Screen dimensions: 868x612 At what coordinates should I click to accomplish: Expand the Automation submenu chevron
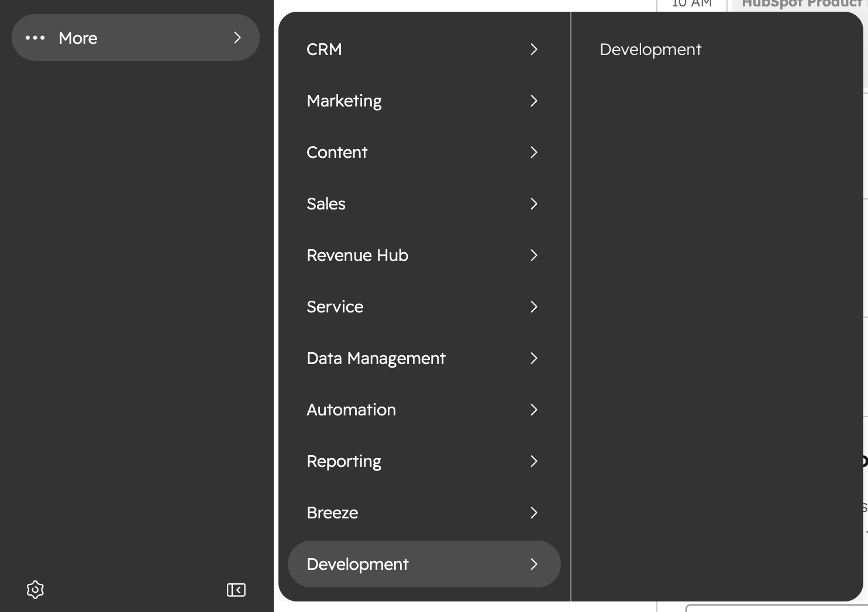pyautogui.click(x=533, y=410)
